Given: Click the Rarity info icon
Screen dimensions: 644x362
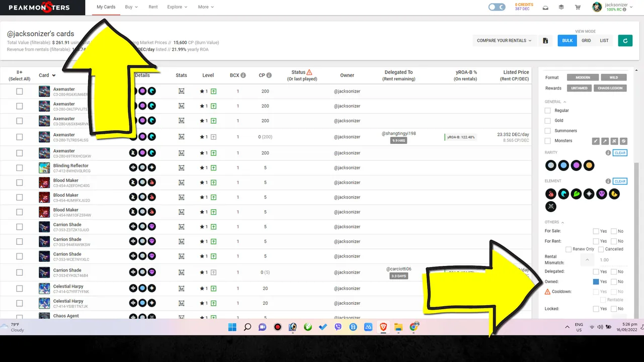Looking at the screenshot, I should [x=608, y=153].
